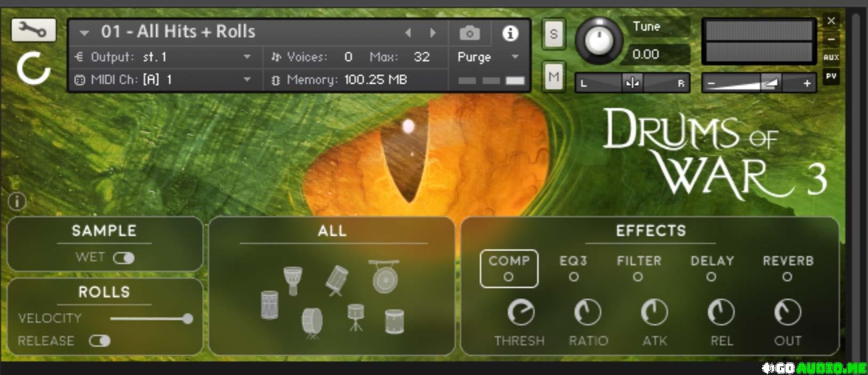Click the RATIO knob
Viewport: 868px width, 375px height.
[x=587, y=312]
